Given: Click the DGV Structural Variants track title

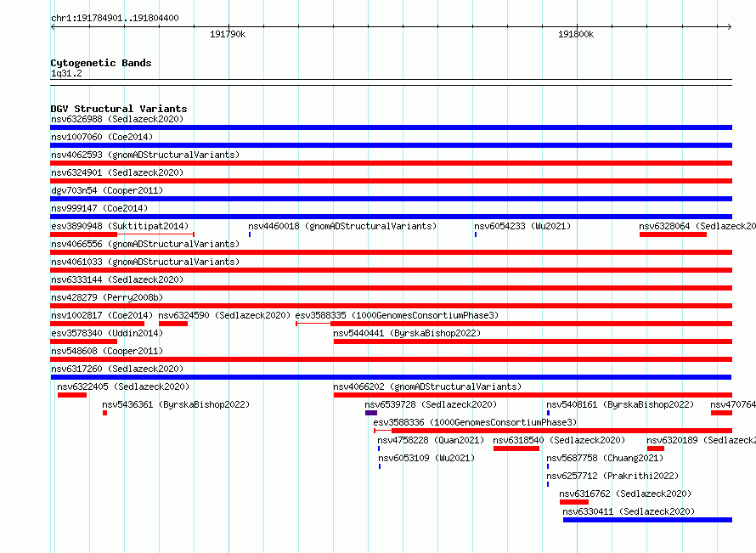Looking at the screenshot, I should click(119, 109).
